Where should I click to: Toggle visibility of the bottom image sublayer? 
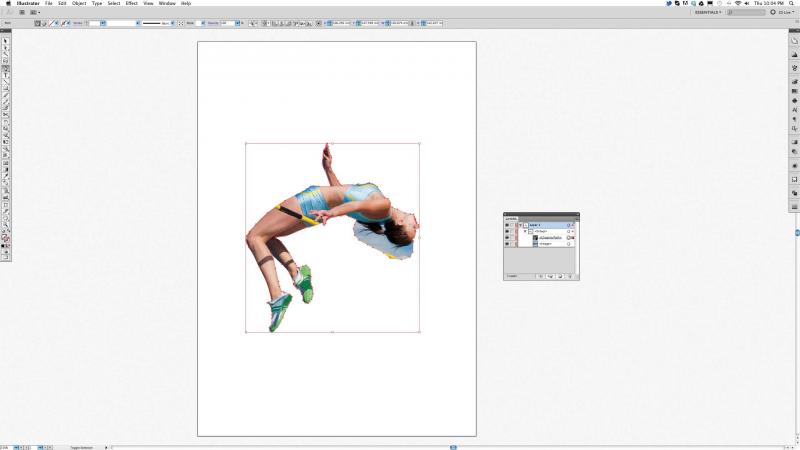pos(508,243)
